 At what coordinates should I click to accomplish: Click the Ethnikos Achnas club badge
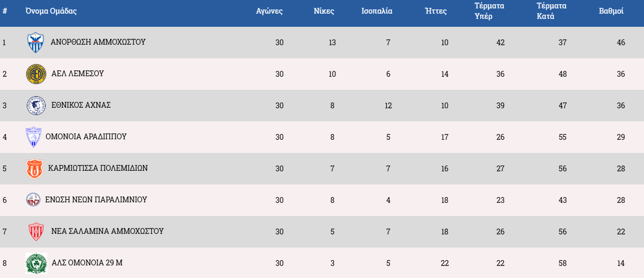pyautogui.click(x=36, y=106)
